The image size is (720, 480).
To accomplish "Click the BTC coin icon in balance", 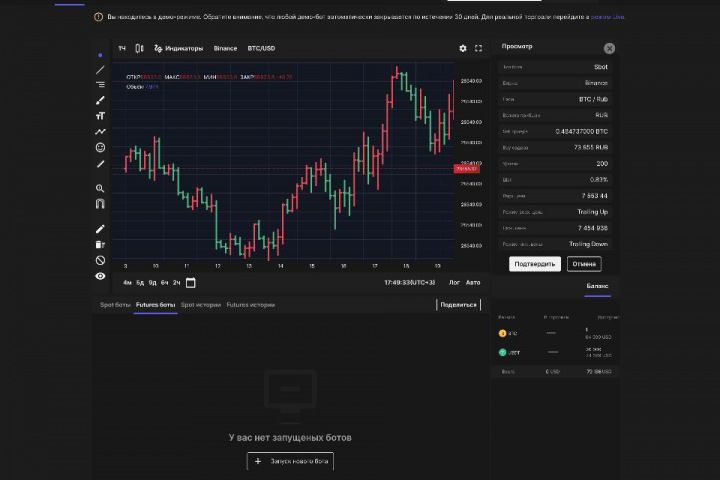I will [502, 333].
